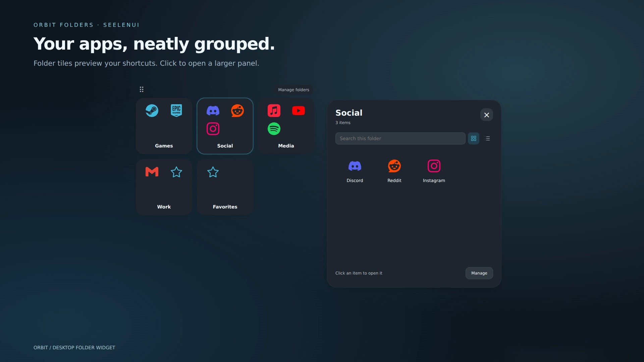Viewport: 644px width, 362px height.
Task: Click 'ORBIT / DESKTOP FOLDER WIDGET' footer text
Action: [x=74, y=348]
